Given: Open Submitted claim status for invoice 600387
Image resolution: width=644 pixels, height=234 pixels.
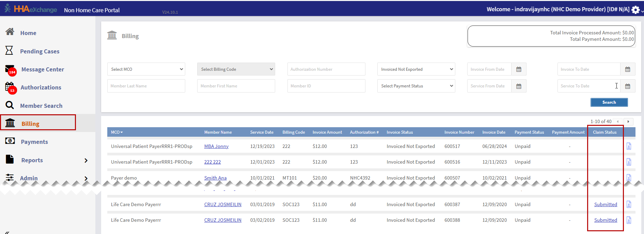Looking at the screenshot, I should pos(606,204).
